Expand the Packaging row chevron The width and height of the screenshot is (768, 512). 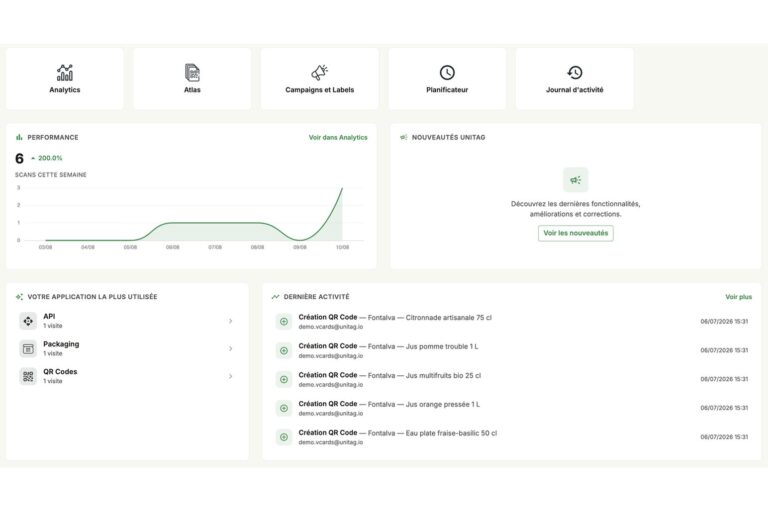pos(230,348)
